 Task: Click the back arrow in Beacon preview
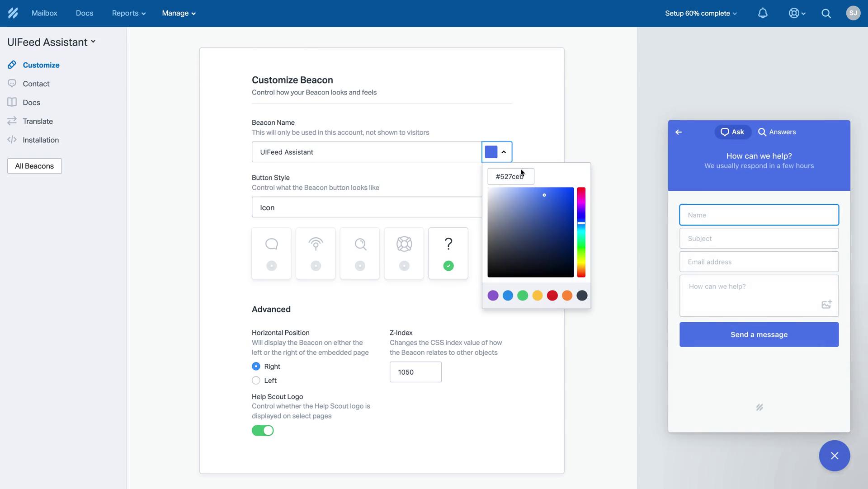pos(679,132)
